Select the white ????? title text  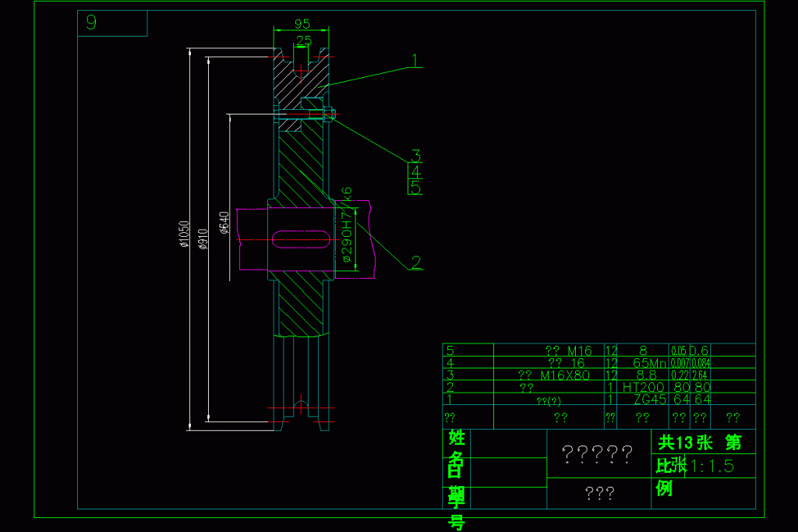click(x=597, y=453)
